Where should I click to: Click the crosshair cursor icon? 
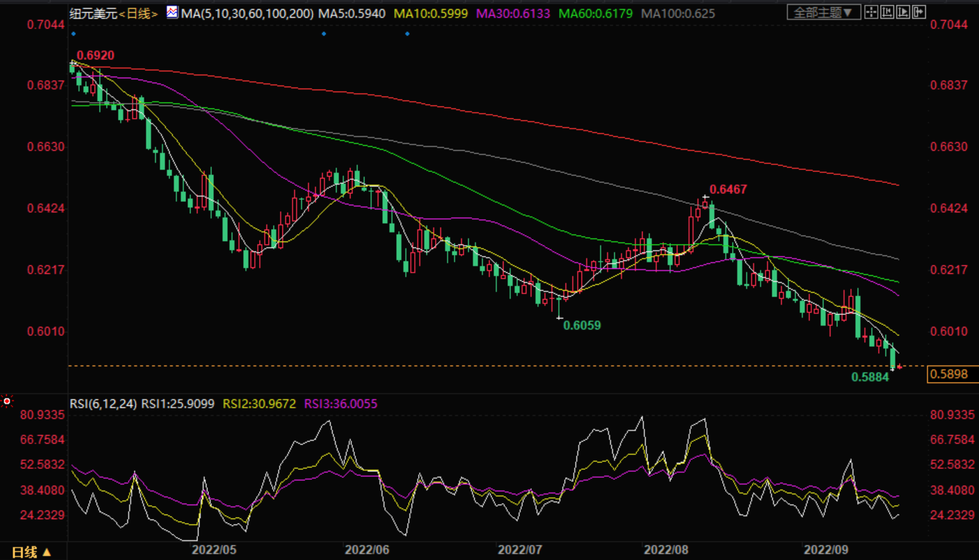(871, 13)
